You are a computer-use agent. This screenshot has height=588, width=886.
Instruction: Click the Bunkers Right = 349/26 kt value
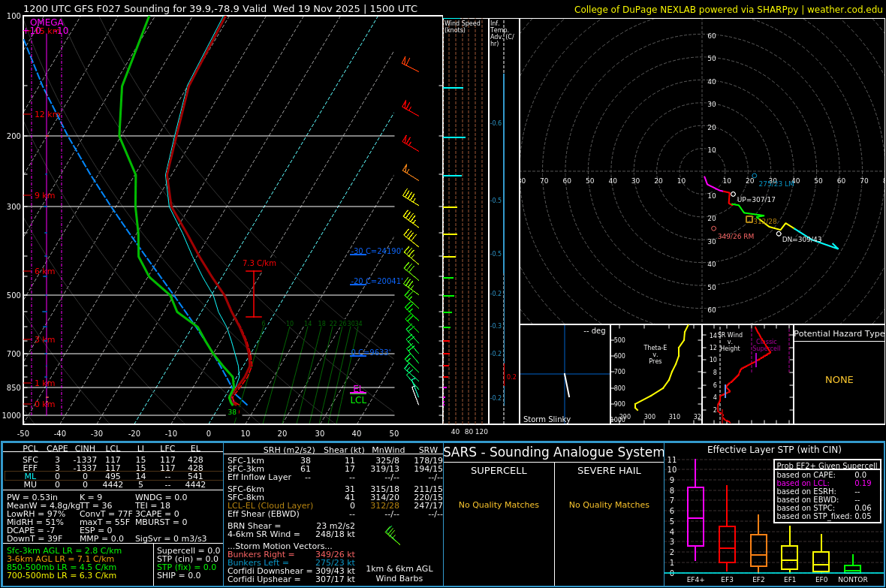[291, 555]
